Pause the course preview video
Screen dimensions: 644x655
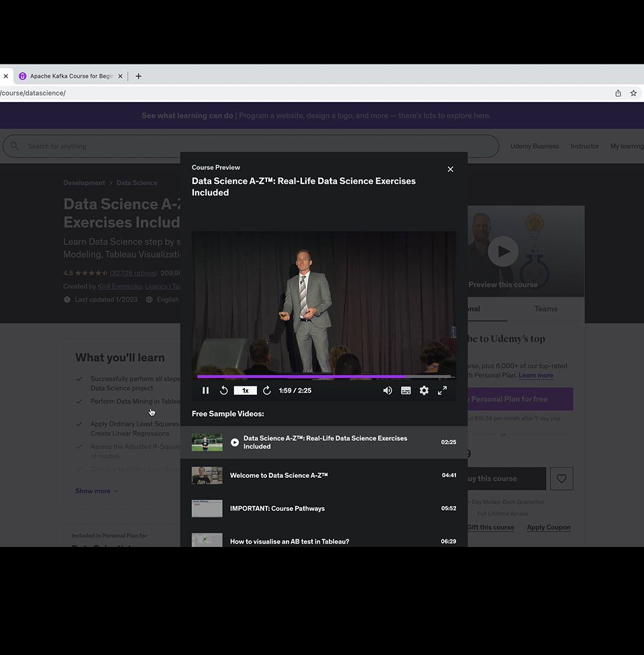(x=205, y=390)
